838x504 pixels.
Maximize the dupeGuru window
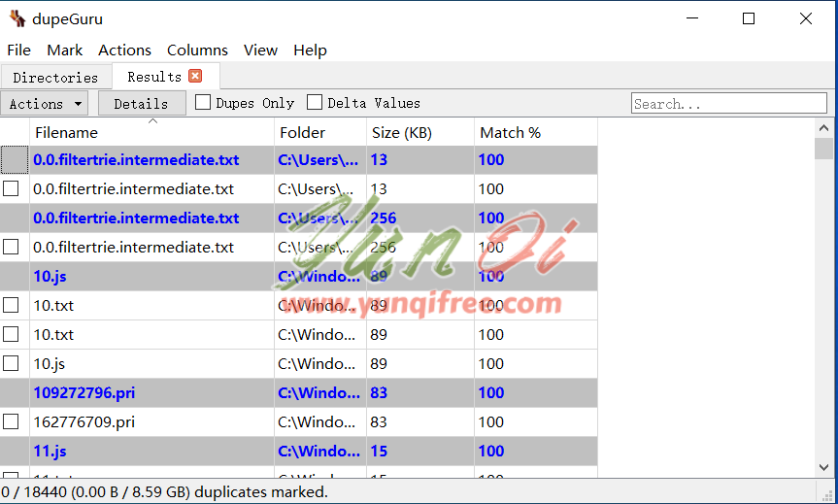click(x=749, y=18)
